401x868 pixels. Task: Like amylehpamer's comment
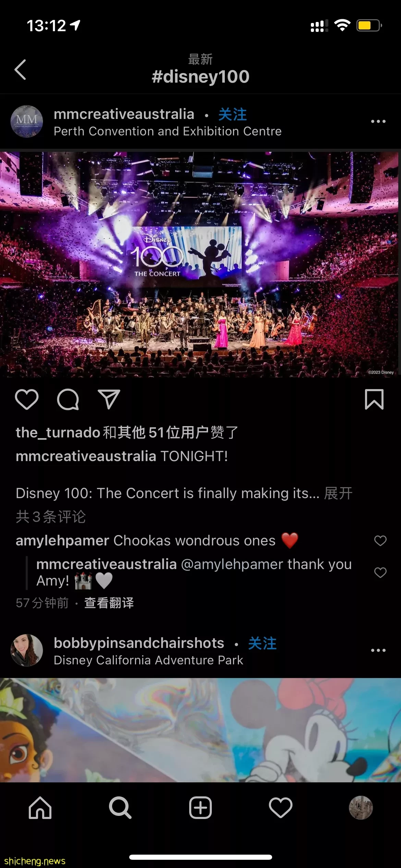click(x=380, y=541)
